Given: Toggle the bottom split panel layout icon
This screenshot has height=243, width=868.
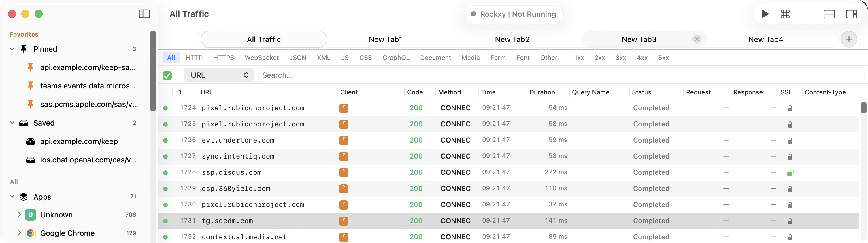Looking at the screenshot, I should pyautogui.click(x=829, y=14).
